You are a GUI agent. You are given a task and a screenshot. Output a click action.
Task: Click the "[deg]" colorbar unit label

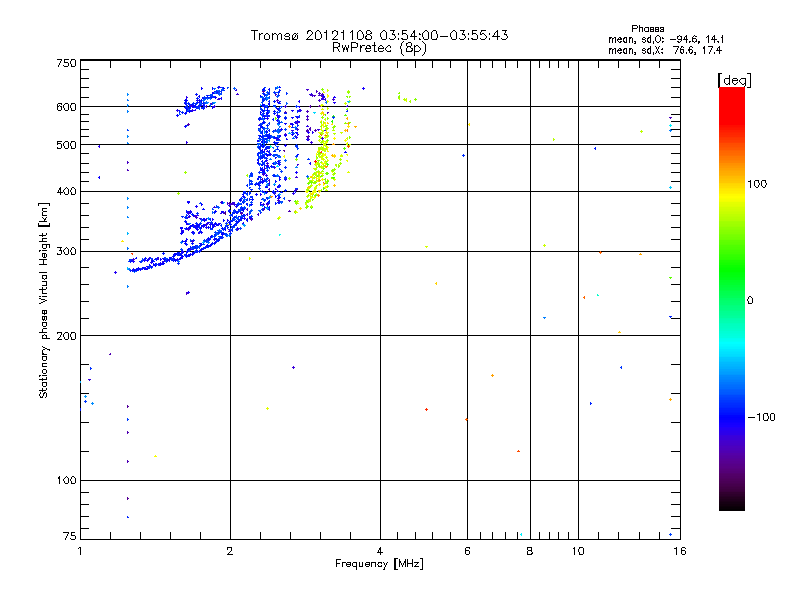click(734, 80)
